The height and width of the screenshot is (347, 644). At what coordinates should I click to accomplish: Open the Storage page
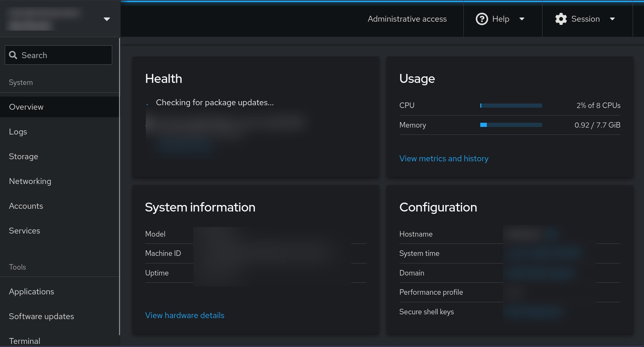[x=60, y=156]
